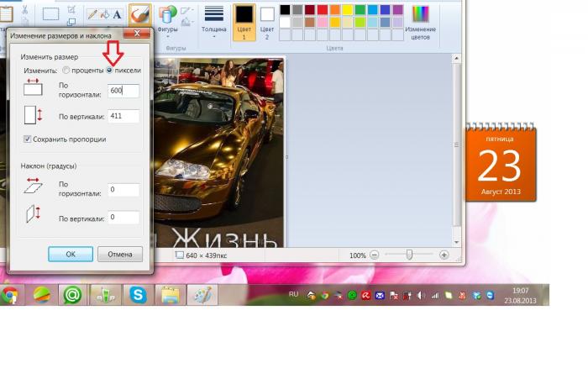
Task: Click the По горизонтали resize field with 600
Action: 123,91
